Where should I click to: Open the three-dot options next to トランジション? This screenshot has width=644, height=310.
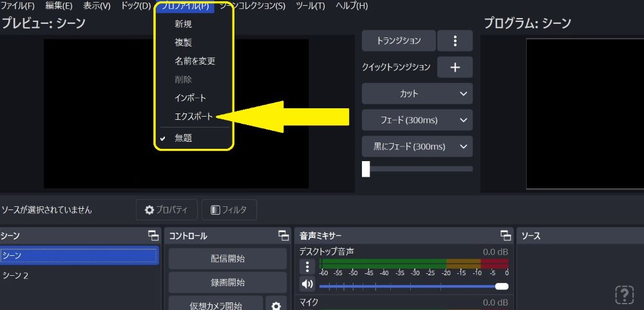coord(455,41)
